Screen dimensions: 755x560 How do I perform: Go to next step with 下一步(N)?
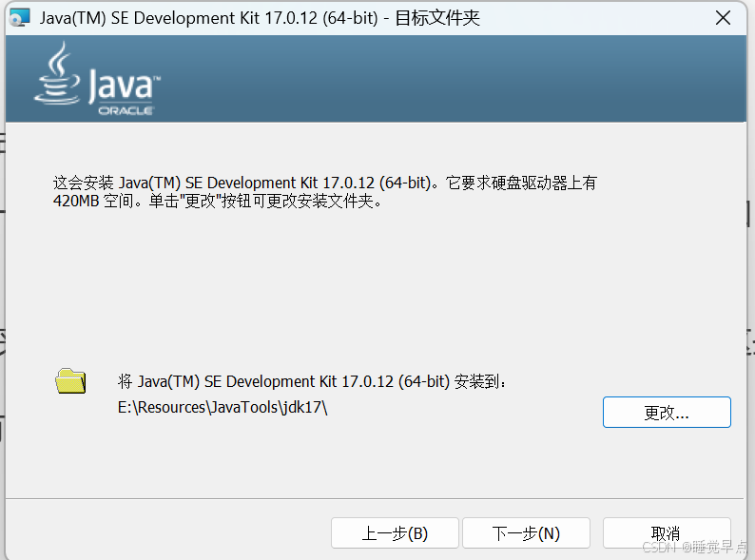click(526, 533)
